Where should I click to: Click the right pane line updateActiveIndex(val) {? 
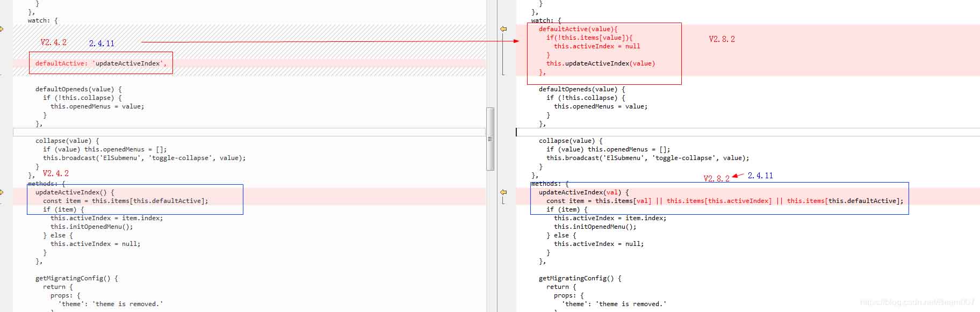tap(584, 192)
